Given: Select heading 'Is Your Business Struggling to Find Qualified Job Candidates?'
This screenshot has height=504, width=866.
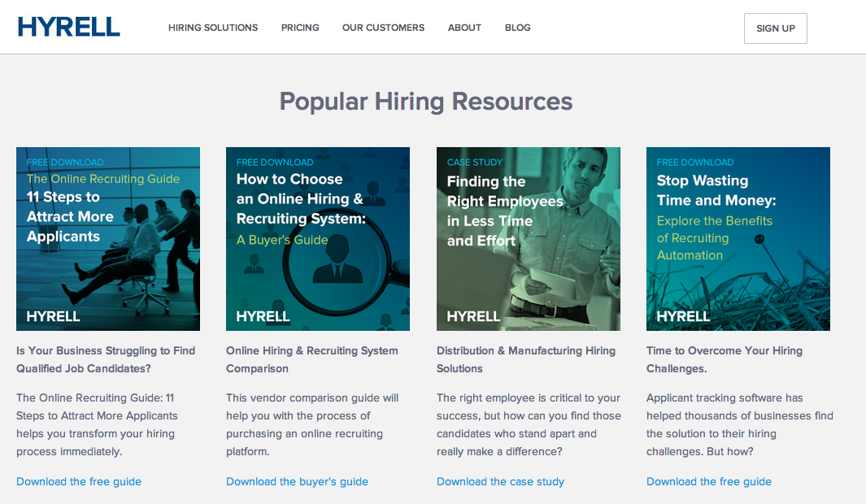Looking at the screenshot, I should coord(106,359).
